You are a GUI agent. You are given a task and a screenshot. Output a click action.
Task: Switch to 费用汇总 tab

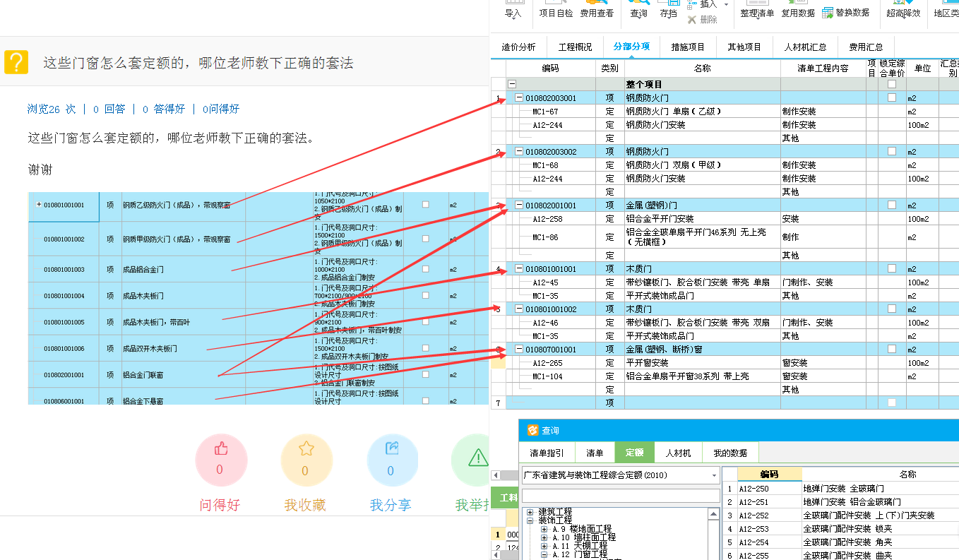pyautogui.click(x=866, y=47)
